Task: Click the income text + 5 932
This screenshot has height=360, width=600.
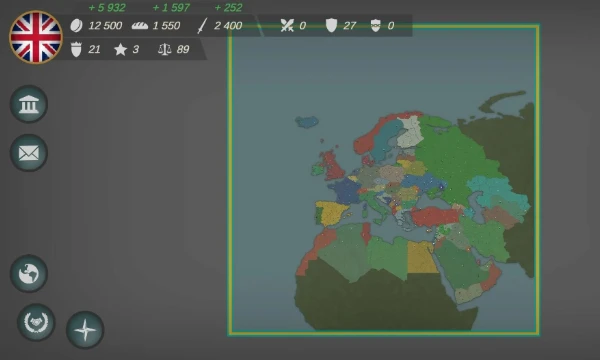Action: [x=107, y=8]
